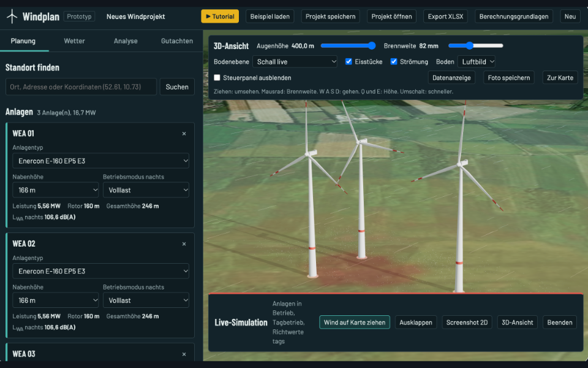Focus the Standort search input field

[x=81, y=86]
